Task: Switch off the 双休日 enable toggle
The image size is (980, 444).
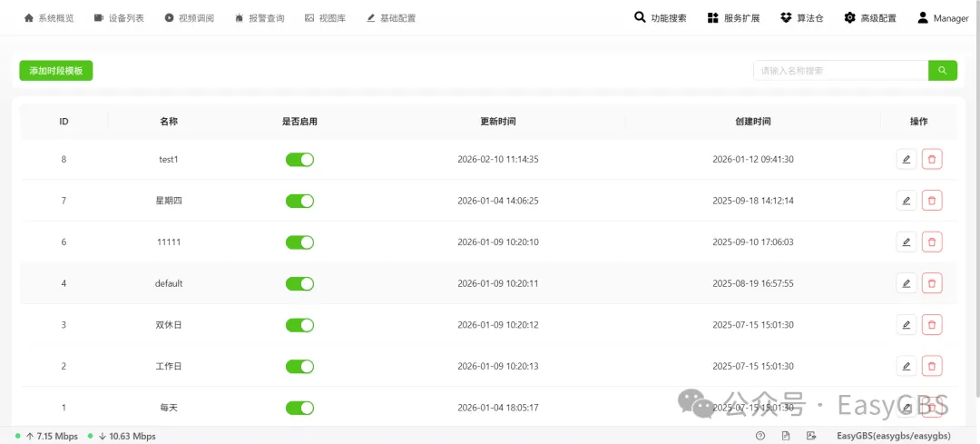Action: (x=300, y=324)
